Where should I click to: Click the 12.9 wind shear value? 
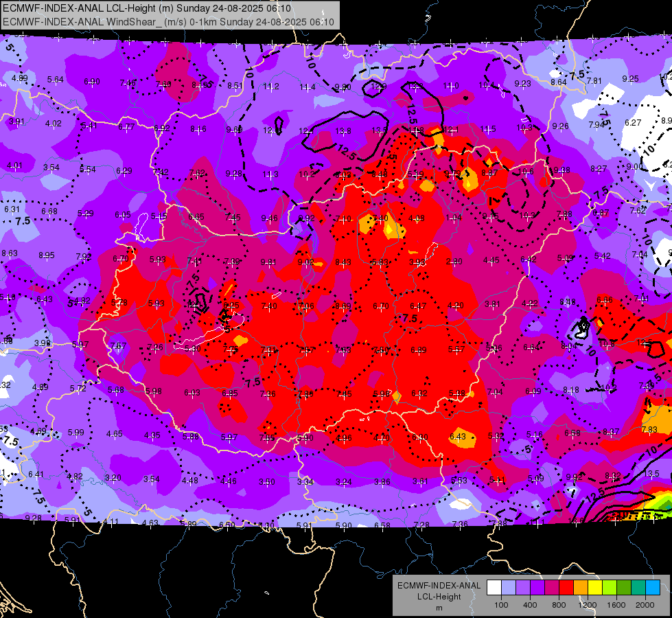(379, 87)
